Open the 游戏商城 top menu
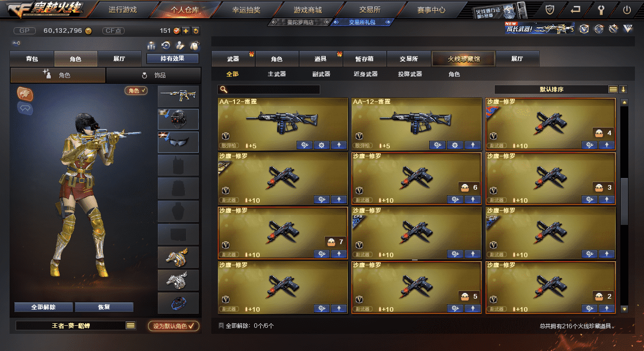The image size is (644, 351). pos(308,10)
